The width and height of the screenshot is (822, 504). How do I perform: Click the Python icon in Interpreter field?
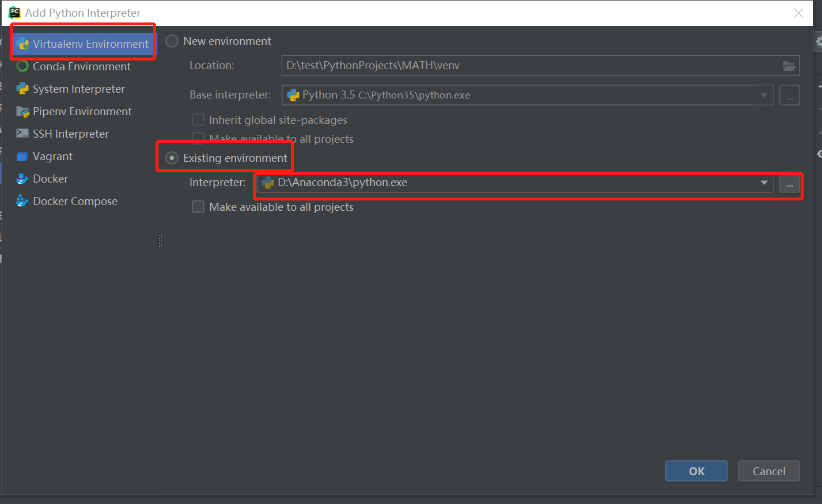click(268, 183)
